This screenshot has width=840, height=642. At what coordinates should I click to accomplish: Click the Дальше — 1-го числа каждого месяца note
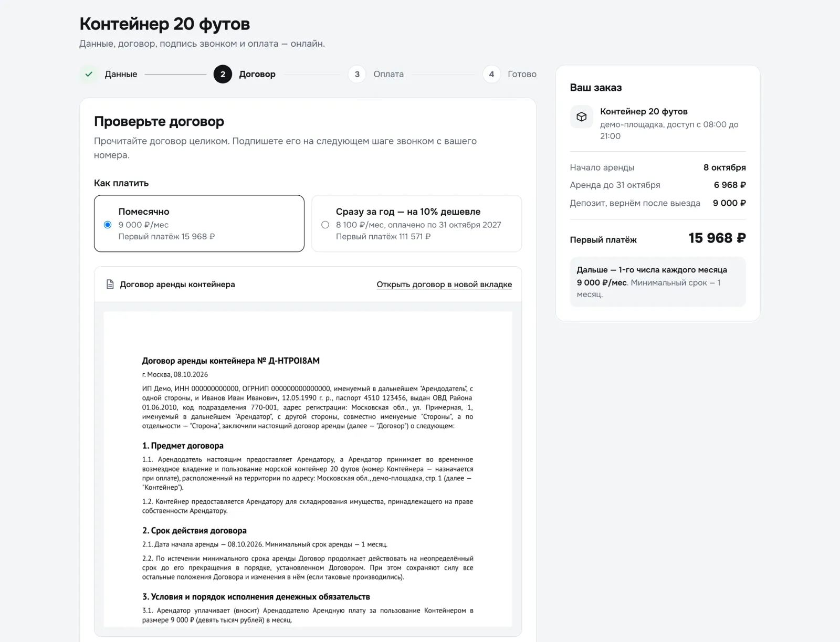pyautogui.click(x=658, y=282)
